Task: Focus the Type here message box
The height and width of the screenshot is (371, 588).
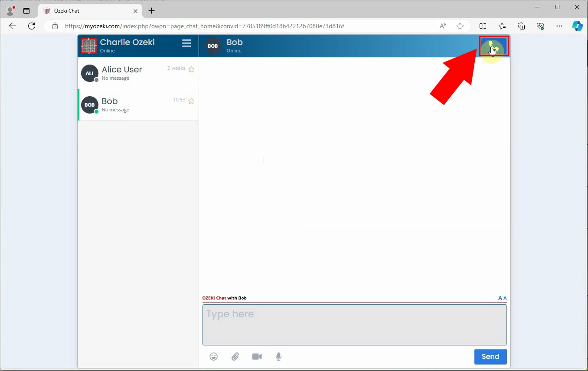Action: [x=355, y=325]
